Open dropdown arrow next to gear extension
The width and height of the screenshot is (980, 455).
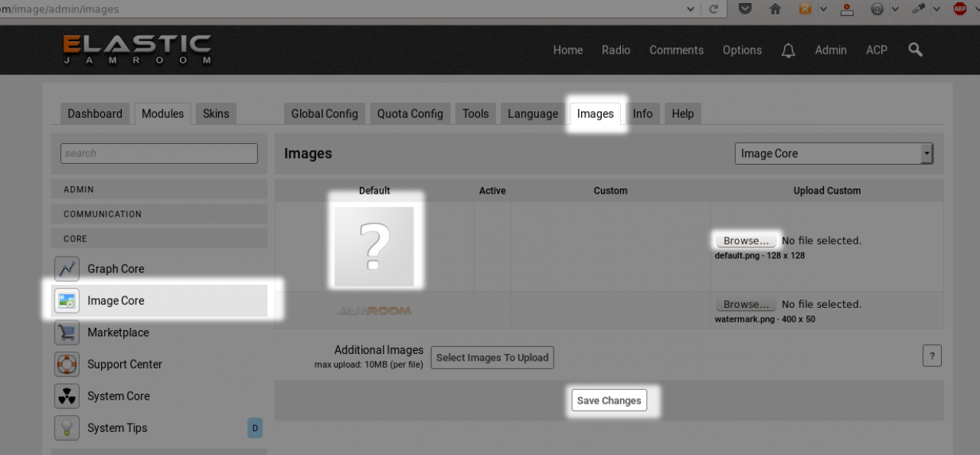(895, 9)
